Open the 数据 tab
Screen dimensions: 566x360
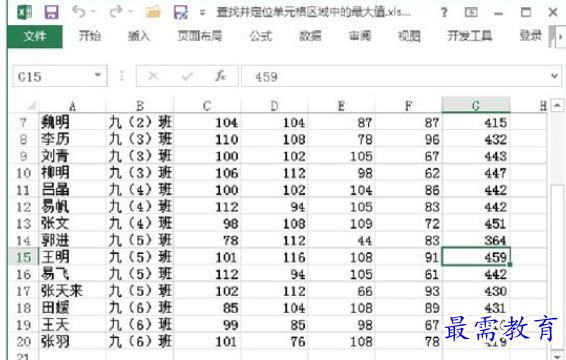(x=310, y=36)
